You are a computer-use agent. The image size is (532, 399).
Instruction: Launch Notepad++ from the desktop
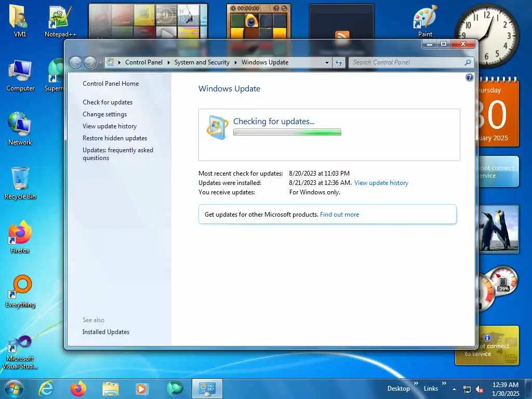pyautogui.click(x=60, y=21)
